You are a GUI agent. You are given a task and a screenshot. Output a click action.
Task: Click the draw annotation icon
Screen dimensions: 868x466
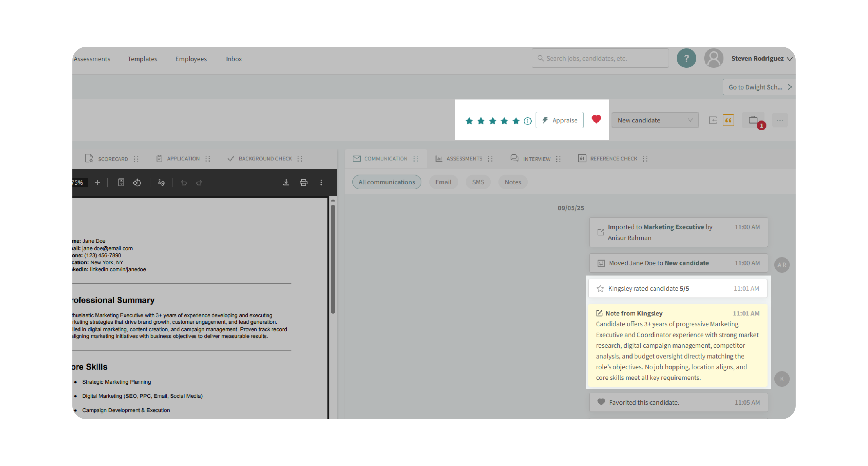162,182
